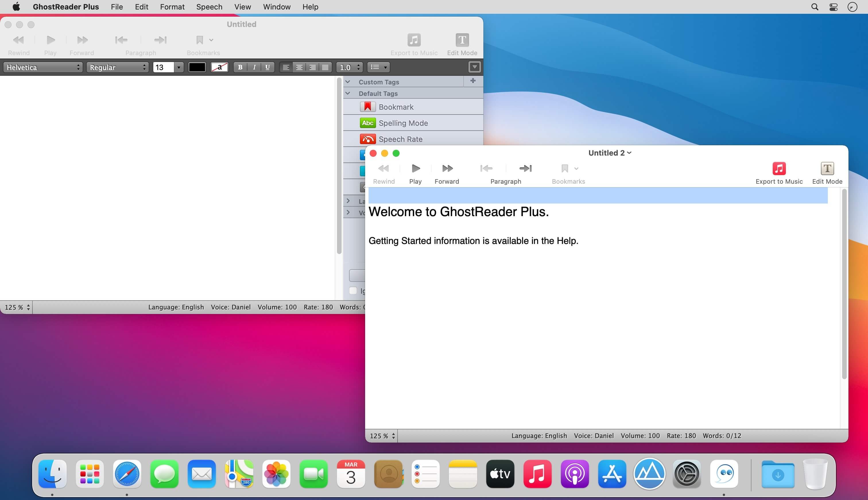868x500 pixels.
Task: Go to previous paragraph in background Untitled window
Action: click(x=121, y=40)
